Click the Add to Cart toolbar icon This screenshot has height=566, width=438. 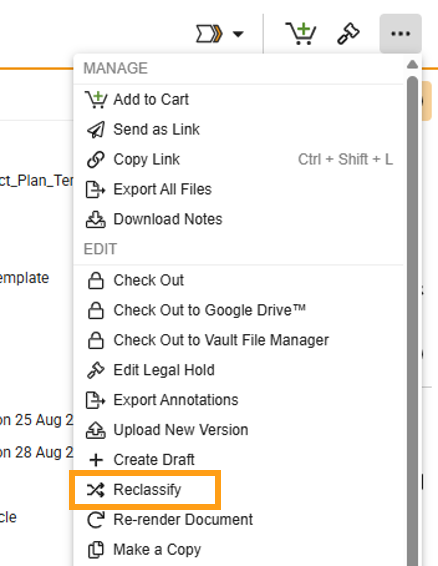(x=300, y=34)
